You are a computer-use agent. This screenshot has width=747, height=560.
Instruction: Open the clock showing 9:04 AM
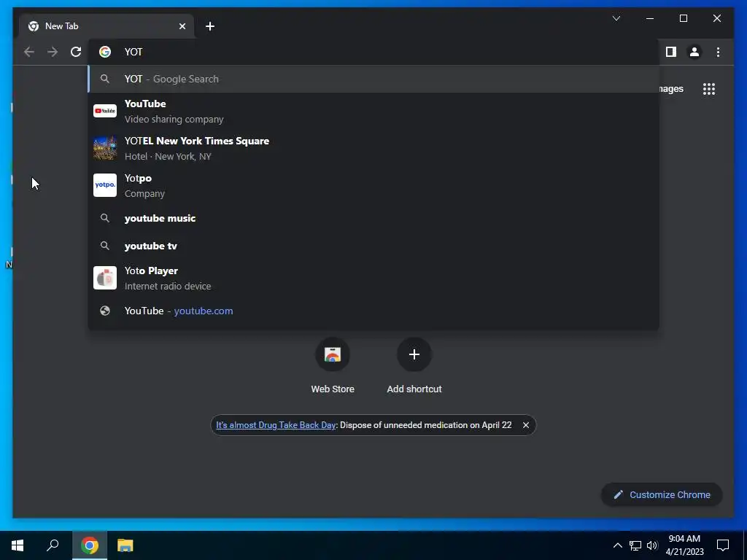[684, 545]
